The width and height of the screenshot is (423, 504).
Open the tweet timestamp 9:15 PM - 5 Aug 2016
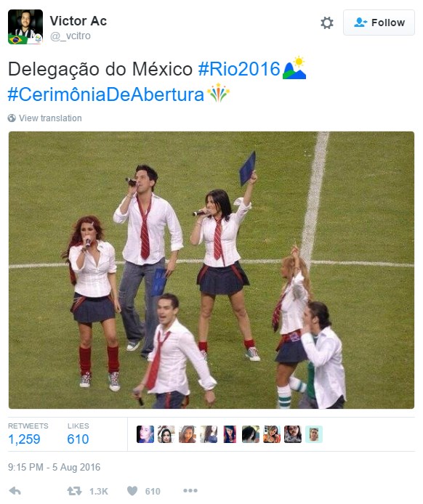click(x=54, y=467)
